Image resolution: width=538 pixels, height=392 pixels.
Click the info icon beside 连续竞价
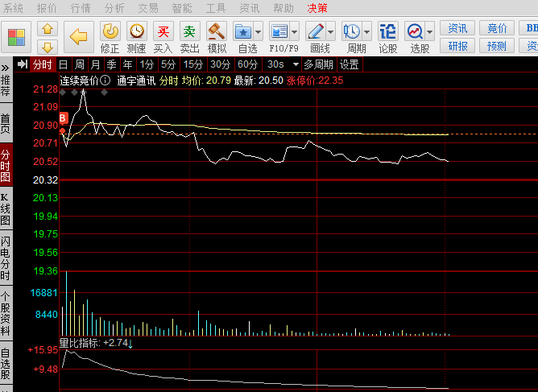pos(106,80)
